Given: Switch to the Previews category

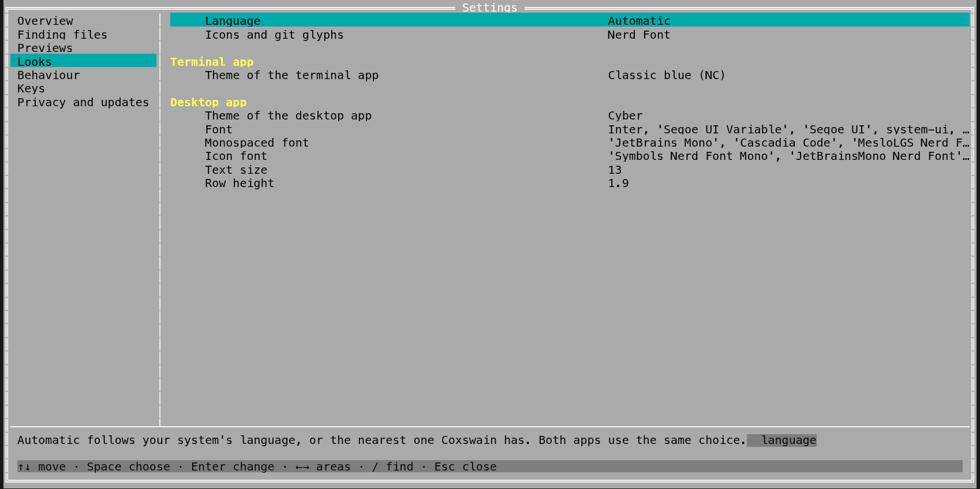Looking at the screenshot, I should [x=45, y=48].
